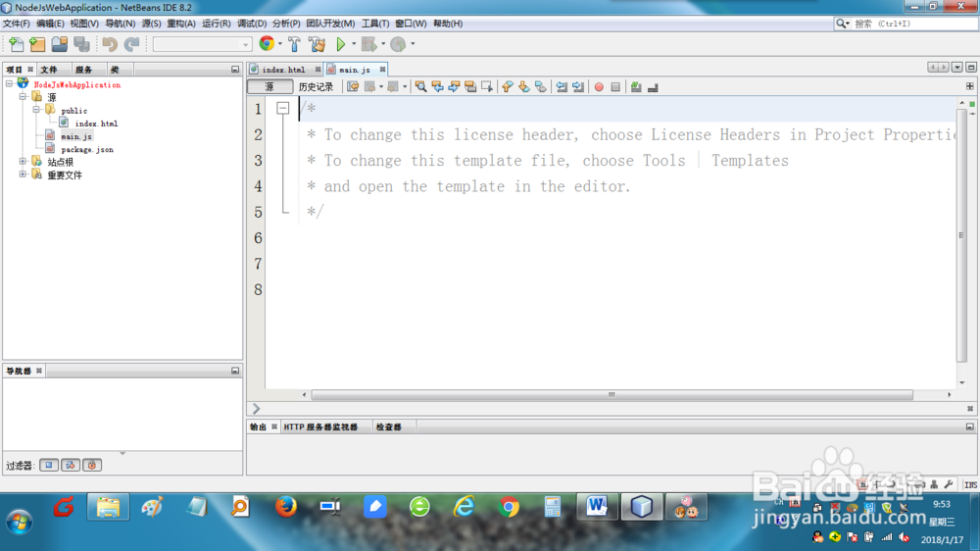Image resolution: width=980 pixels, height=551 pixels.
Task: Switch to the 服务 panel tab
Action: [x=83, y=70]
